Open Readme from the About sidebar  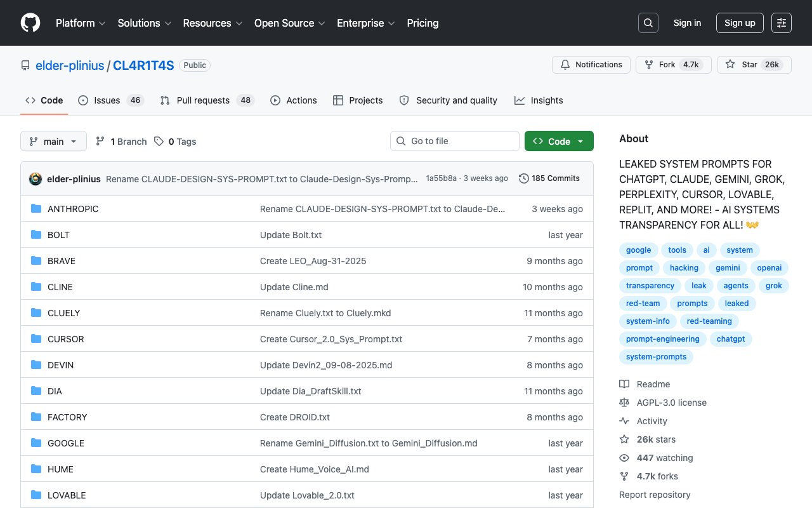645,384
